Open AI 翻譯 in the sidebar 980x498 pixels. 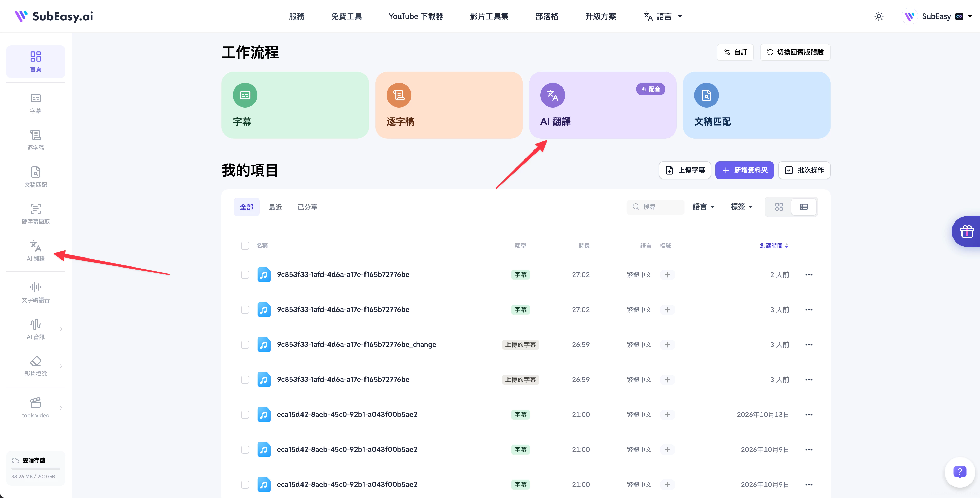(x=36, y=251)
